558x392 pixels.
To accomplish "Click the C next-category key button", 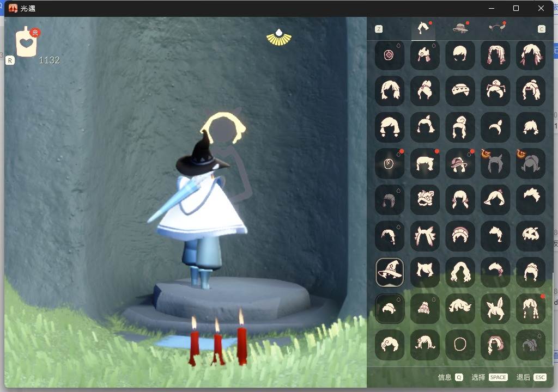I will (x=541, y=29).
